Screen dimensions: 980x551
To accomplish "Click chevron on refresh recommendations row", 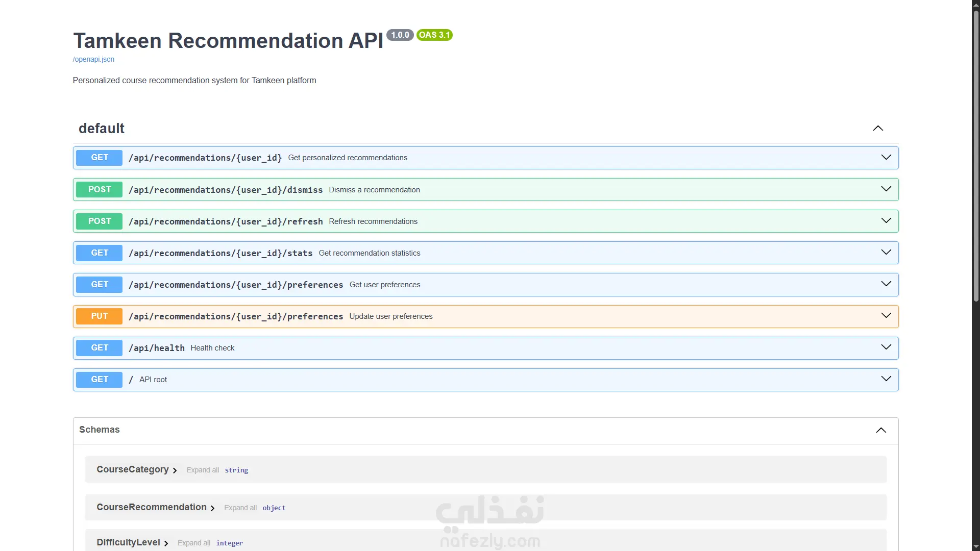I will [886, 221].
